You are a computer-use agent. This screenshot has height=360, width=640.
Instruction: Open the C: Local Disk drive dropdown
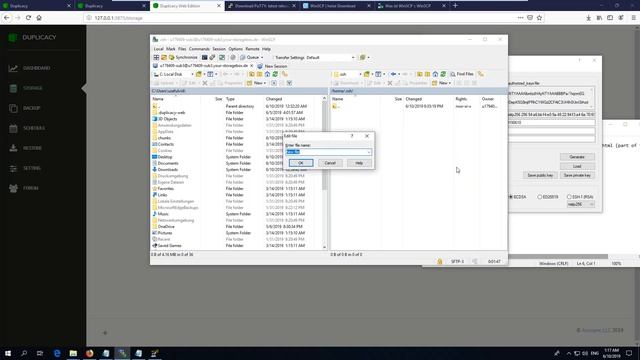coord(173,74)
